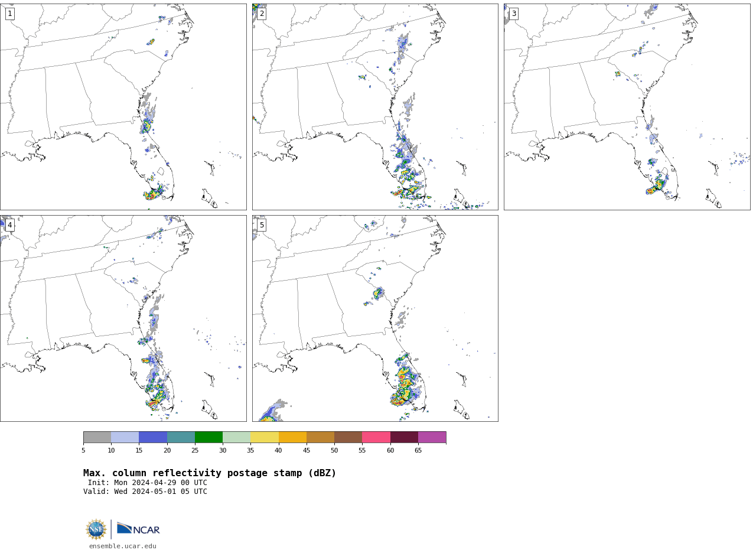Click the colorbar tick label '65'
Screen dimensions: 756x553
pyautogui.click(x=418, y=451)
